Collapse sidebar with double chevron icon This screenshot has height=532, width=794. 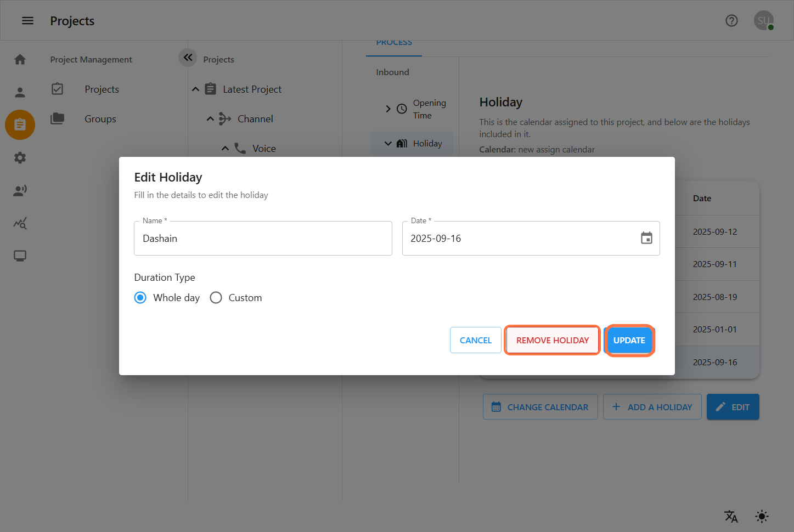tap(188, 58)
